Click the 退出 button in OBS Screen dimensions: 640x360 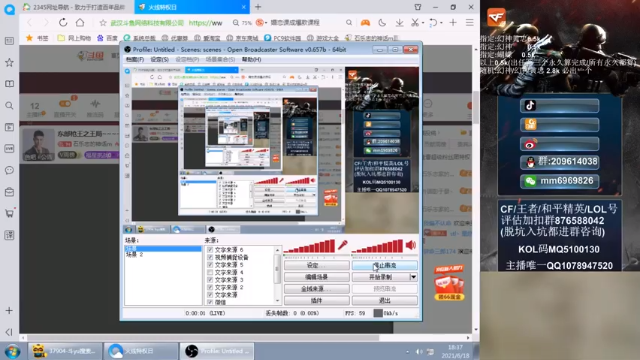[x=384, y=300]
